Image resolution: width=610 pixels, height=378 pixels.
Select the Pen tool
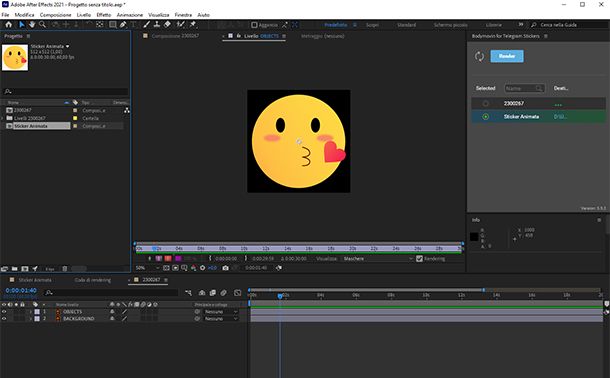click(123, 24)
